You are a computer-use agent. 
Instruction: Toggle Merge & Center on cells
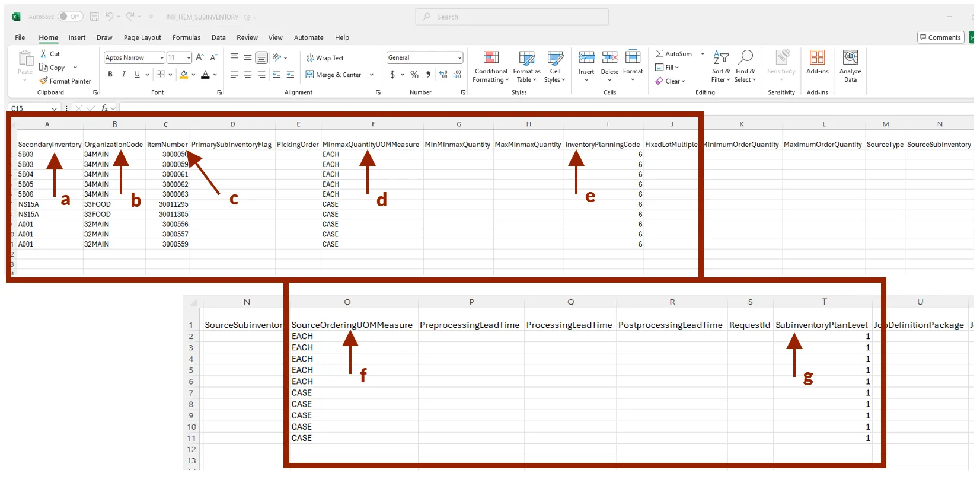(333, 75)
